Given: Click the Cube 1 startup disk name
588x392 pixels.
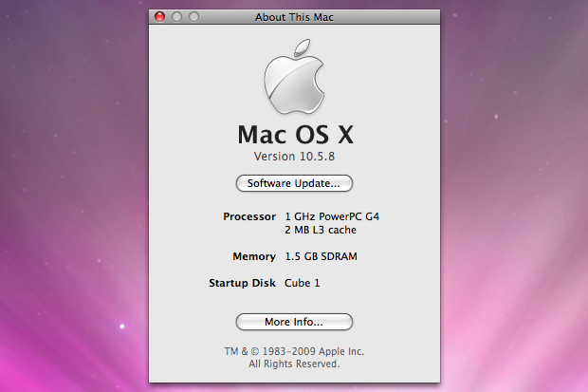Looking at the screenshot, I should point(302,283).
